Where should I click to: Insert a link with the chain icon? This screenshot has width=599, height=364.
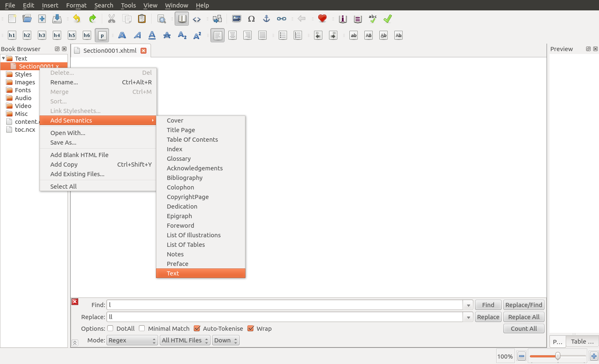pyautogui.click(x=282, y=19)
